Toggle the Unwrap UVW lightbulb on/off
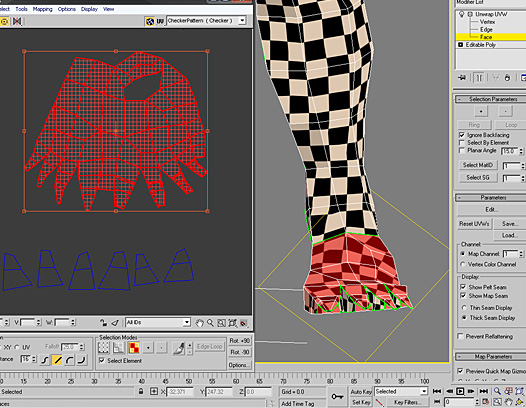 [462, 14]
